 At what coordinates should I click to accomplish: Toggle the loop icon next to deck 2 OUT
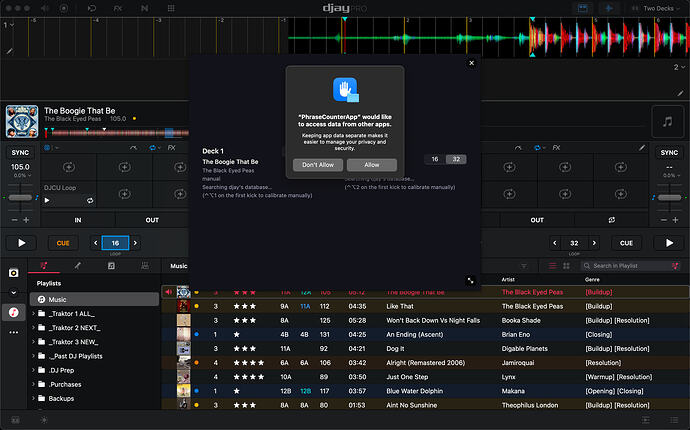point(612,220)
